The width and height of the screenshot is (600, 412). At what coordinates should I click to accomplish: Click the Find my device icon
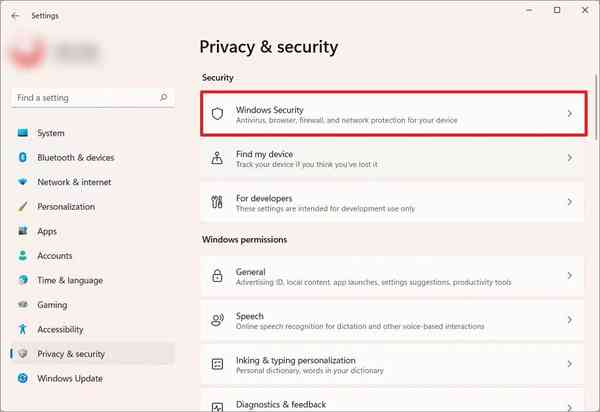point(217,158)
